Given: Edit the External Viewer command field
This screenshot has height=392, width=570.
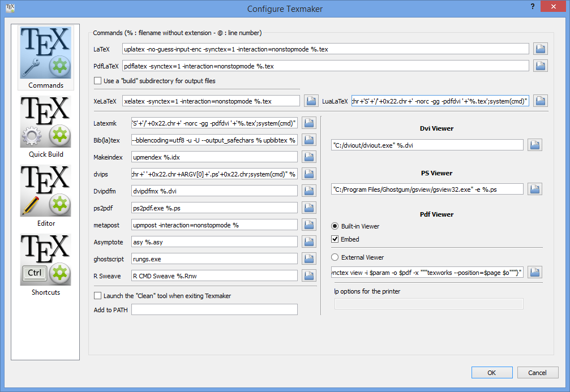Looking at the screenshot, I should coord(427,273).
